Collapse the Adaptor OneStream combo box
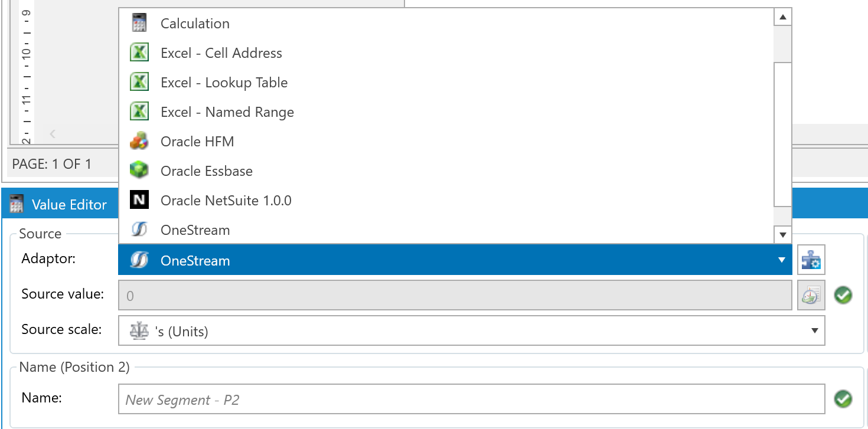The height and width of the screenshot is (429, 868). [781, 260]
